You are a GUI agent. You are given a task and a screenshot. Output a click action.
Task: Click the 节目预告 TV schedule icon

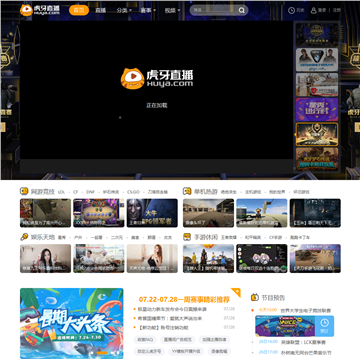tap(255, 297)
